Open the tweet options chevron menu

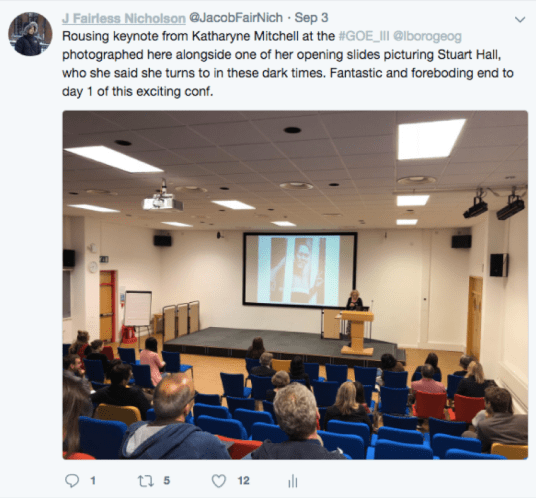[520, 19]
